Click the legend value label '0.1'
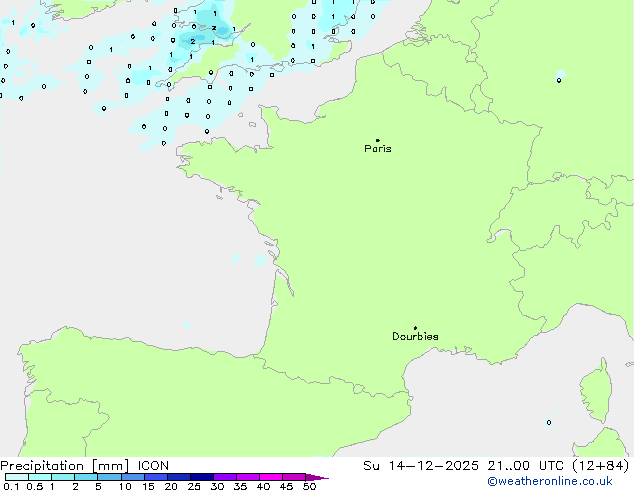The width and height of the screenshot is (634, 490). pyautogui.click(x=11, y=486)
